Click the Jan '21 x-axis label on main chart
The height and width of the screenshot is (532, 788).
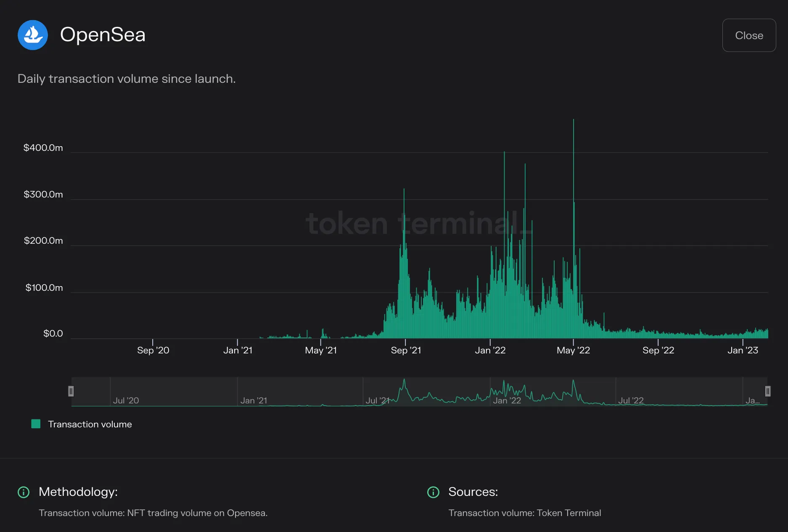(x=238, y=350)
